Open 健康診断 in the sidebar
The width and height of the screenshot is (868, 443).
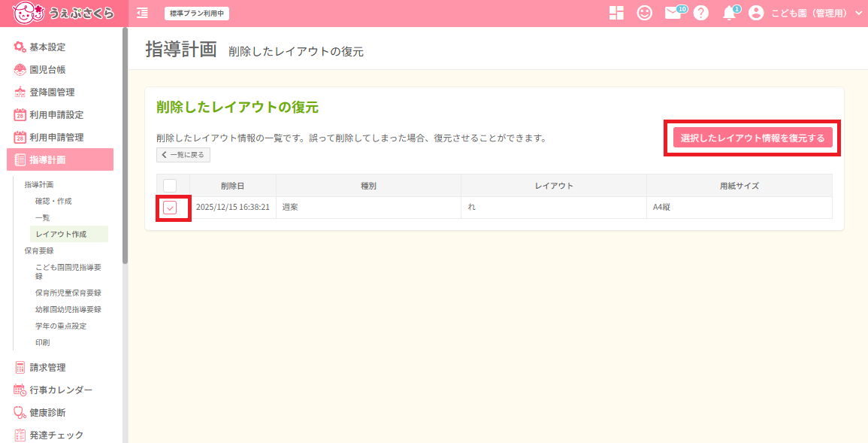click(47, 413)
